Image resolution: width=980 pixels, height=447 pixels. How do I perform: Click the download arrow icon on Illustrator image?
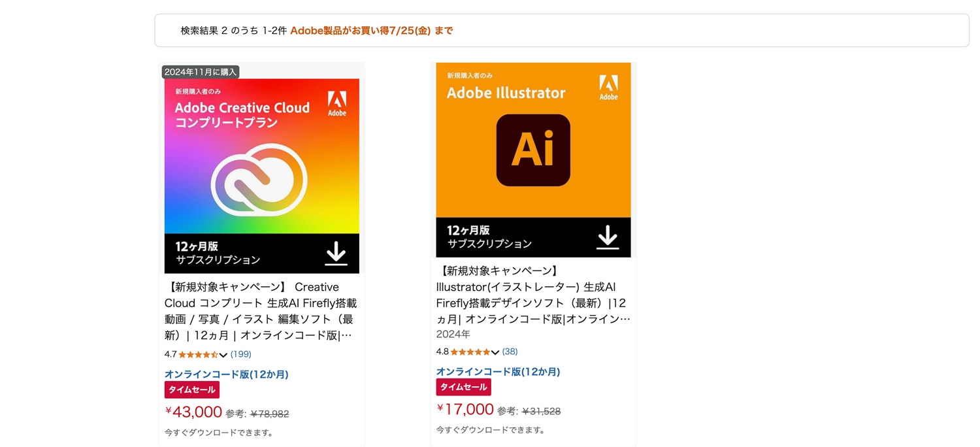coord(608,237)
